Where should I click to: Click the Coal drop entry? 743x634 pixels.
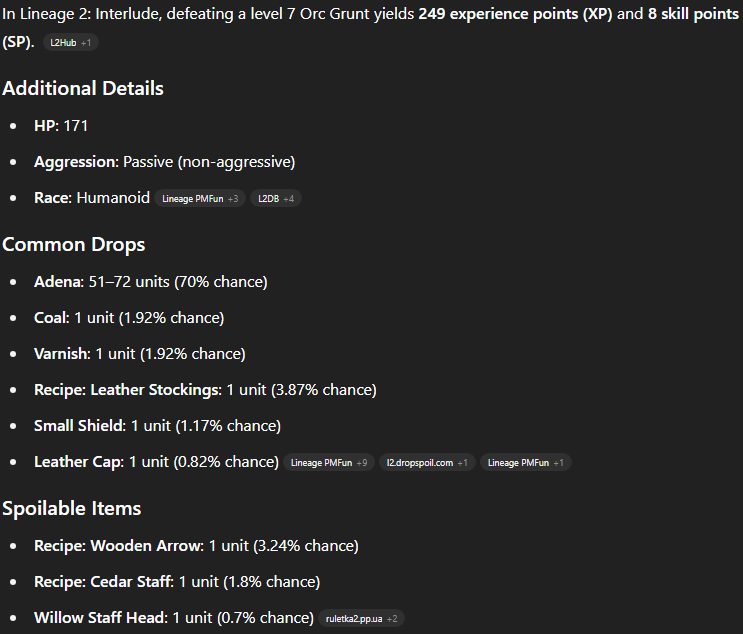pos(129,318)
